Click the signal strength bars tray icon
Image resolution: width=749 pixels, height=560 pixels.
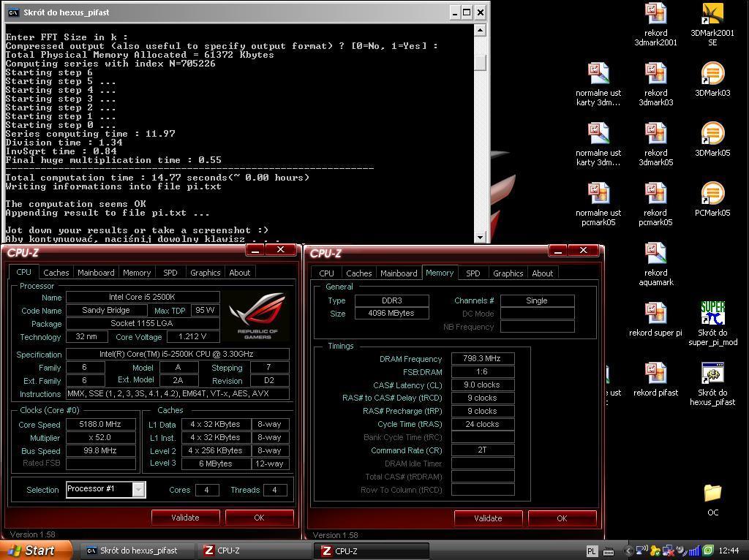[694, 551]
